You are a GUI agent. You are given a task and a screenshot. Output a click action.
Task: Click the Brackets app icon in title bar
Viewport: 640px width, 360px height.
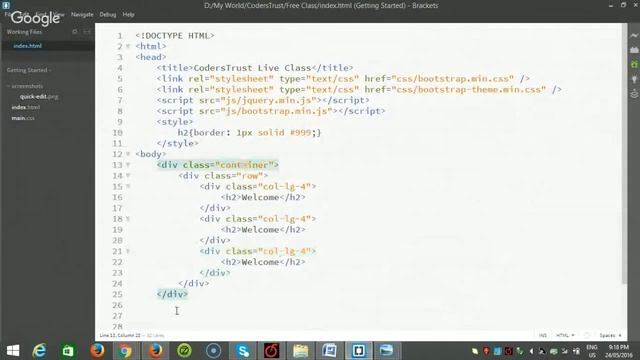pyautogui.click(x=6, y=5)
